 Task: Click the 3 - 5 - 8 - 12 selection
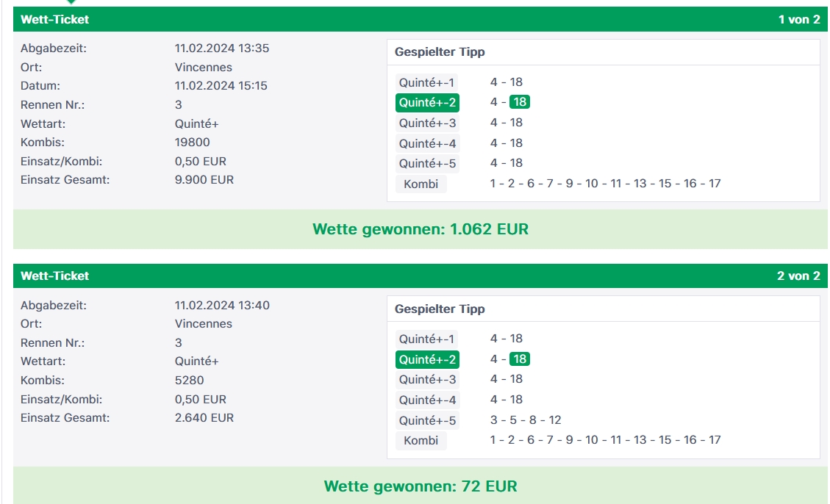tap(526, 420)
